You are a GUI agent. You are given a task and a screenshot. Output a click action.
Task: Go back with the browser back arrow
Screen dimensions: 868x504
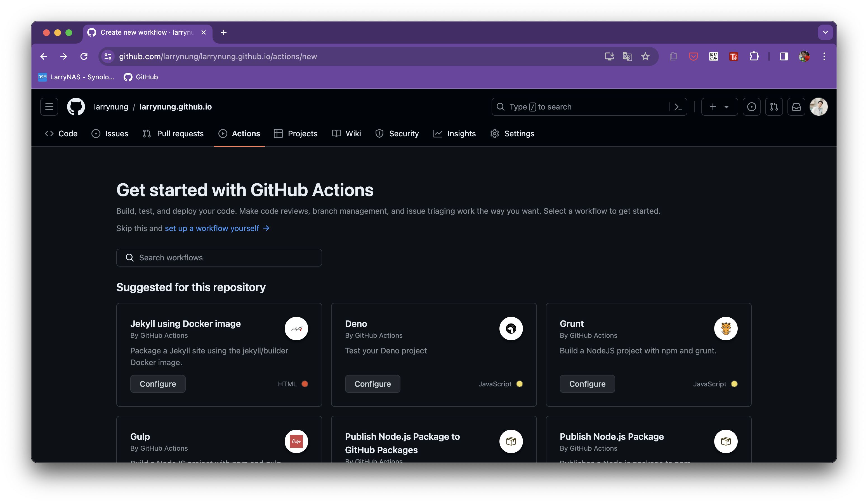pyautogui.click(x=44, y=56)
